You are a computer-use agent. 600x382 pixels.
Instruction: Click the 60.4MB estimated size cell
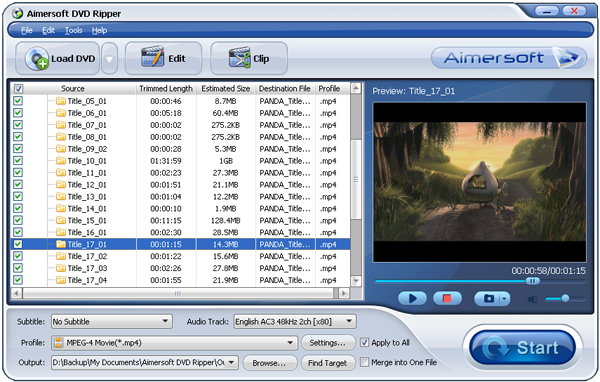pos(225,113)
